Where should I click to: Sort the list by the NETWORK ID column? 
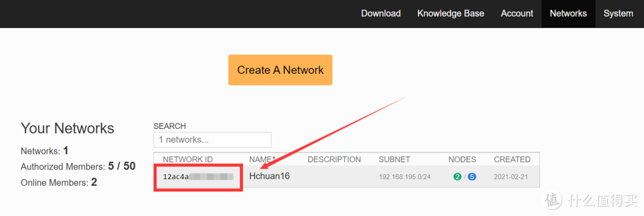(188, 159)
